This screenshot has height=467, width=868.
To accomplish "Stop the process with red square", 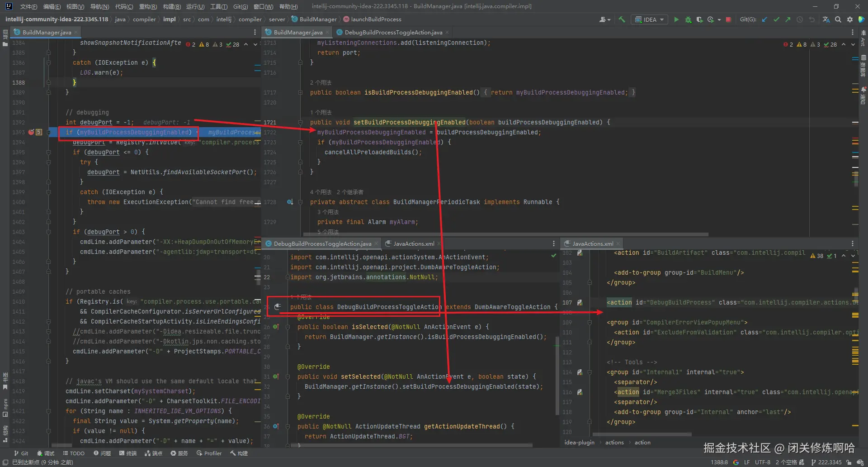I will [x=728, y=19].
